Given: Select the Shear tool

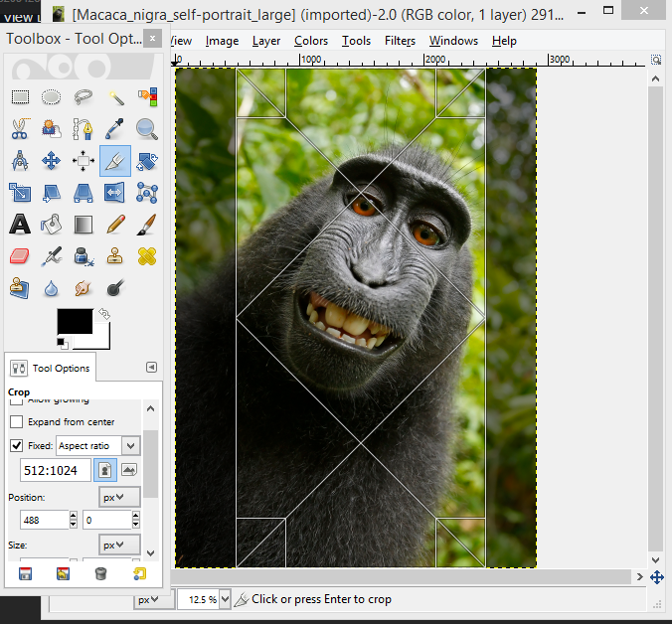Looking at the screenshot, I should pos(51,193).
